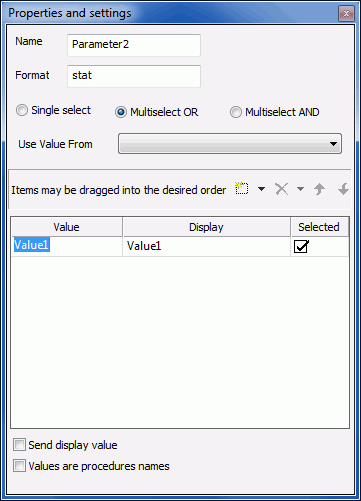Expand the Use Value From combo box
This screenshot has width=361, height=501.
coord(230,144)
